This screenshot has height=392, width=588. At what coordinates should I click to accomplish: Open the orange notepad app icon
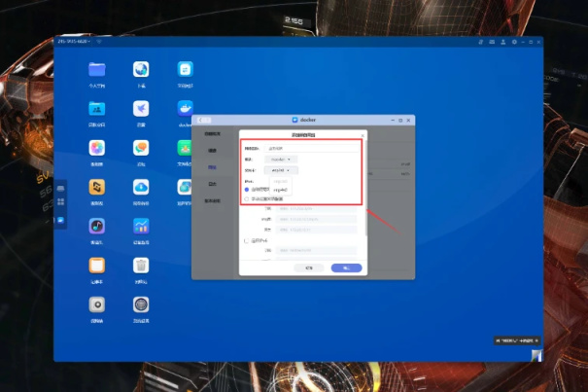click(x=97, y=266)
